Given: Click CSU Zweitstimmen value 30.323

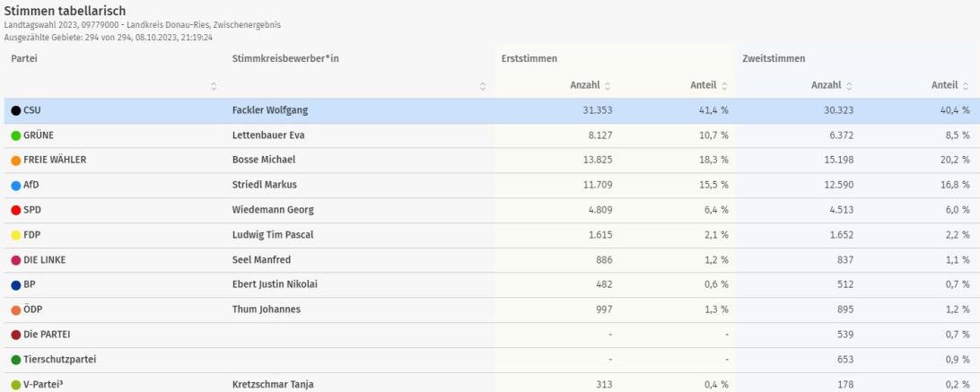Looking at the screenshot, I should point(837,110).
